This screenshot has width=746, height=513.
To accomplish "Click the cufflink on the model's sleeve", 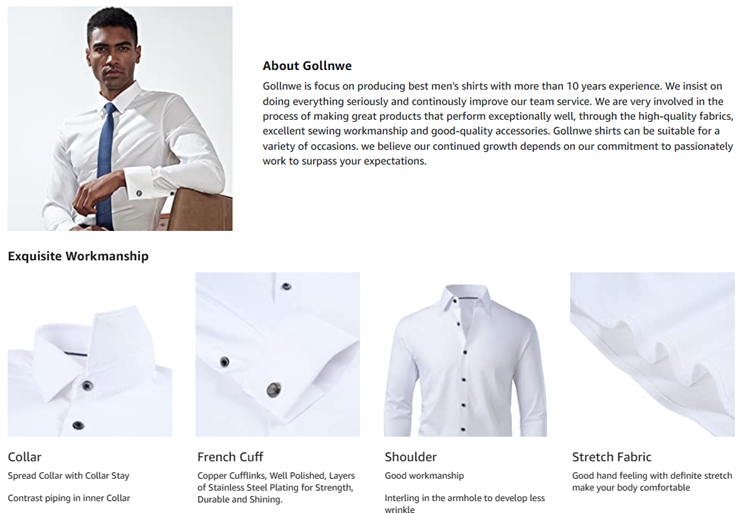I will [139, 193].
